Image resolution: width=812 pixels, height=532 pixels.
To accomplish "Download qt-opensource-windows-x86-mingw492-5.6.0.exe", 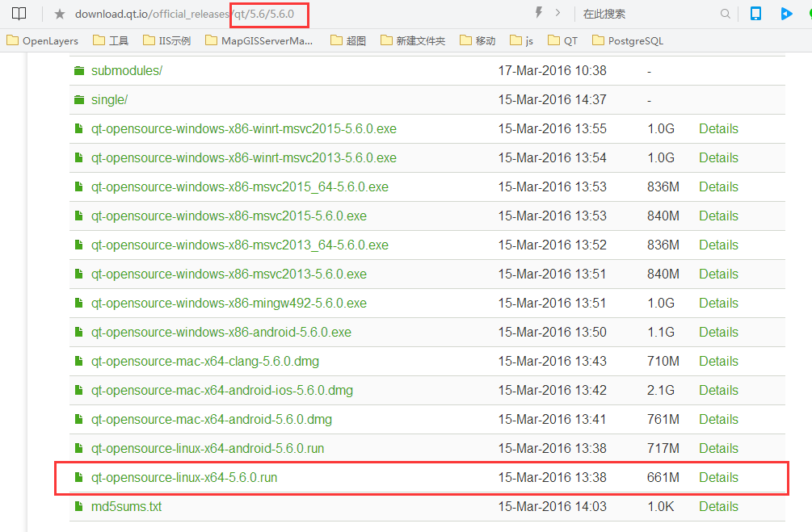I will 229,303.
